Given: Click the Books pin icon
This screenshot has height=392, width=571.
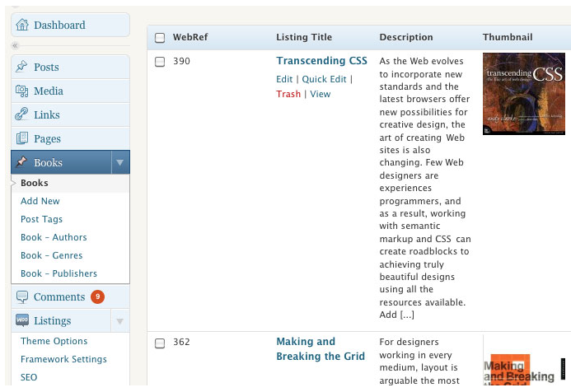Looking at the screenshot, I should point(21,162).
